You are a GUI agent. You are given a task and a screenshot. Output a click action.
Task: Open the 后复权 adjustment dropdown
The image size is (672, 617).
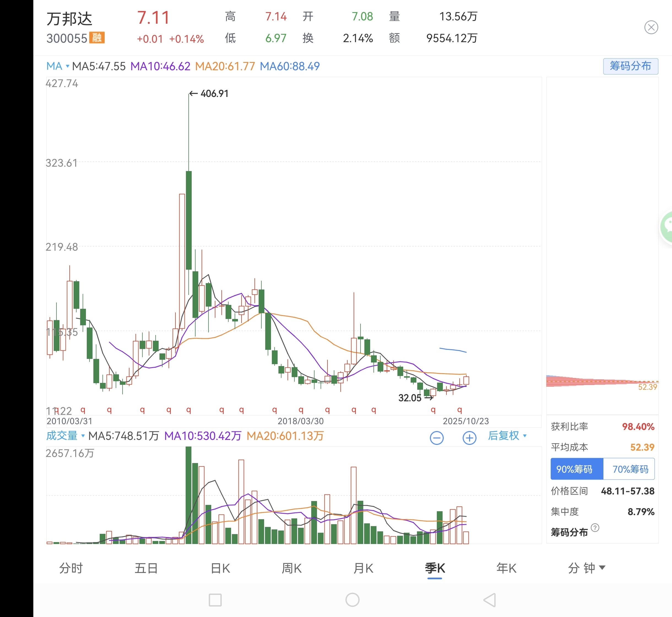507,436
